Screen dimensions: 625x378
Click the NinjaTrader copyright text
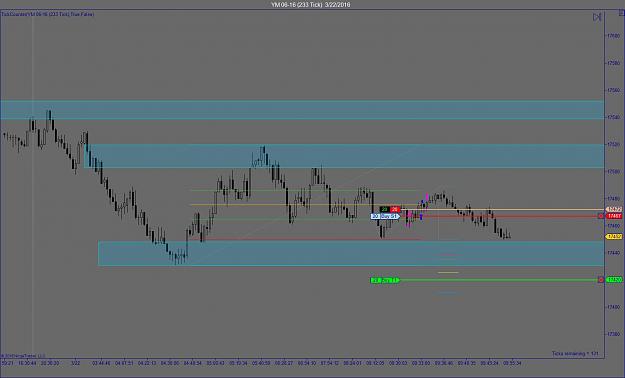pyautogui.click(x=23, y=355)
